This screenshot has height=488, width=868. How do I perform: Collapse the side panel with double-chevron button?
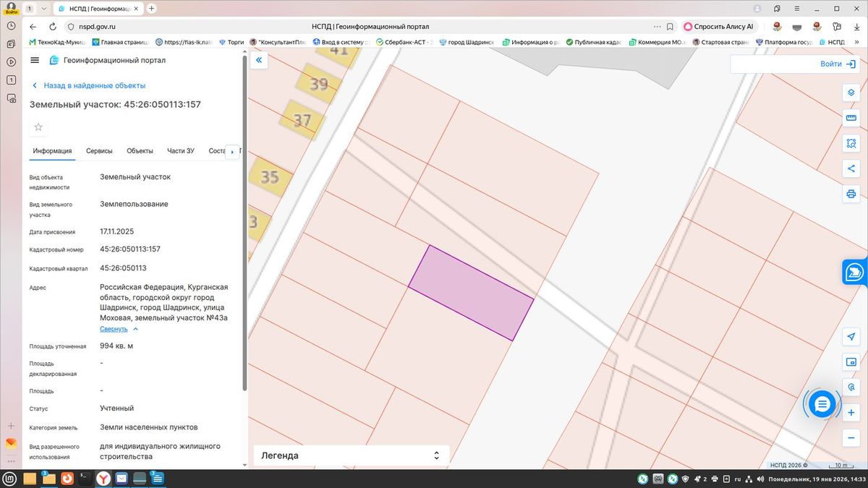[258, 61]
